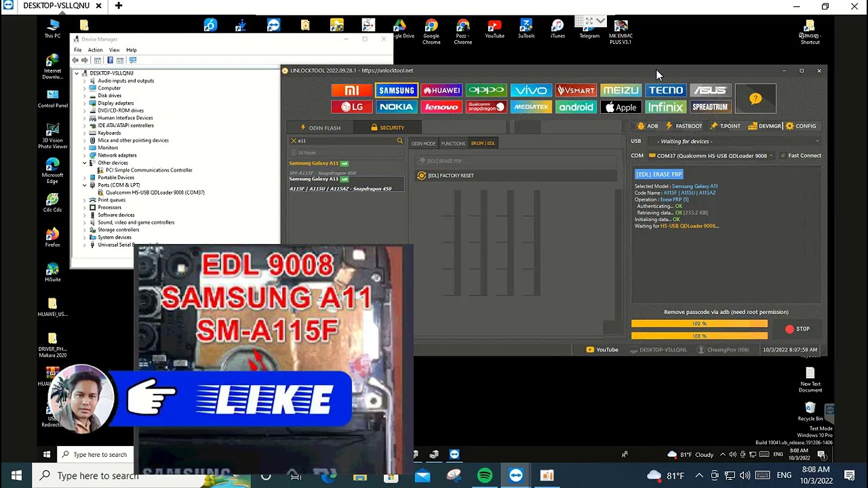The image size is (868, 488).
Task: Expand the Processors node
Action: (85, 207)
